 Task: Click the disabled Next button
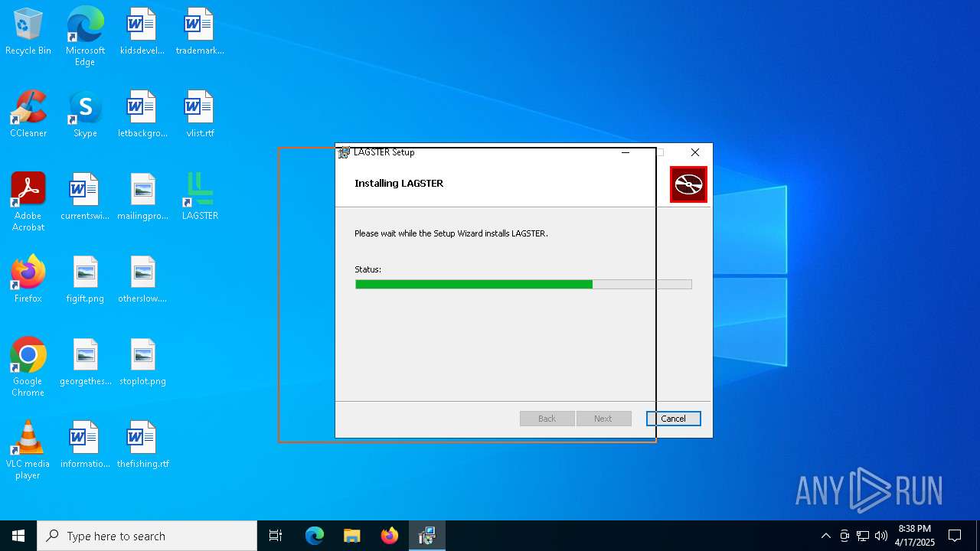click(x=603, y=419)
